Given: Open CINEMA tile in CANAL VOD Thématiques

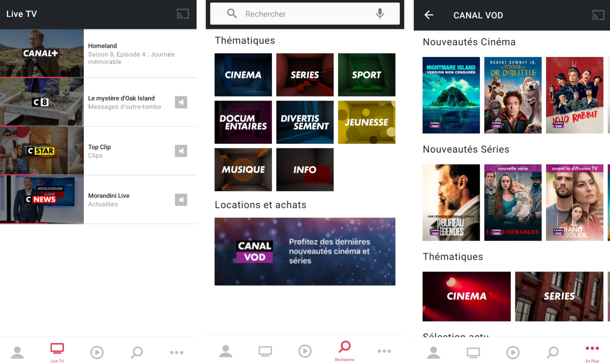Looking at the screenshot, I should pos(467,296).
